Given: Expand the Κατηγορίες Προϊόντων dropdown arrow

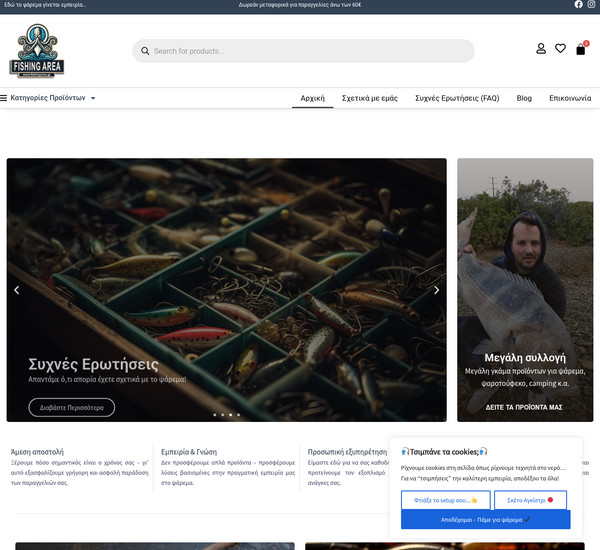Looking at the screenshot, I should pos(93,98).
